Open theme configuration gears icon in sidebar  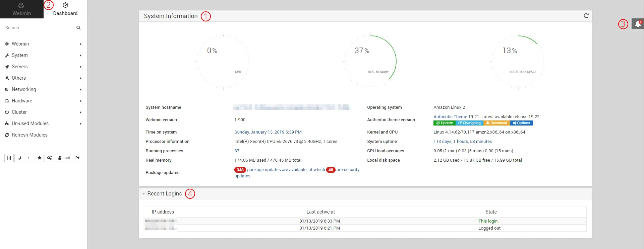tap(50, 158)
